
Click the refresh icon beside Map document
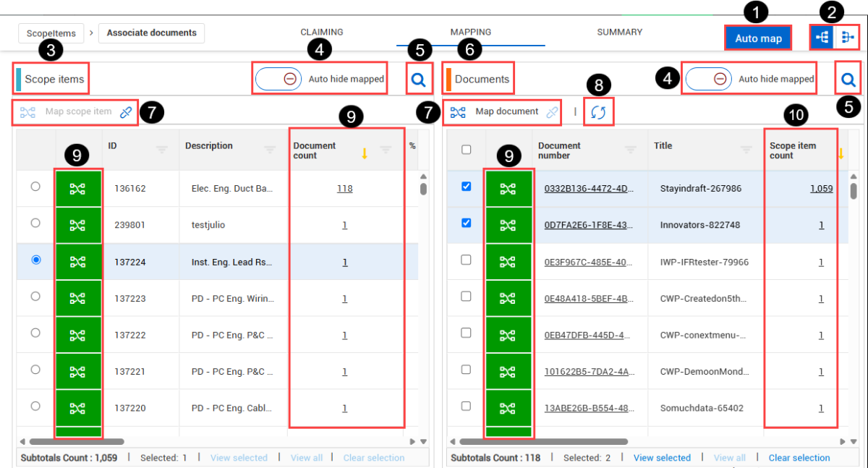598,112
